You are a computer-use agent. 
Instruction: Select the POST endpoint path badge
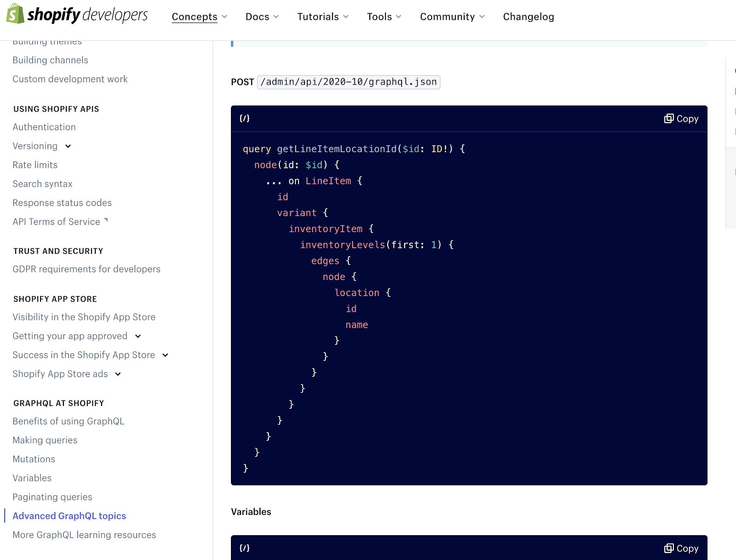point(348,82)
